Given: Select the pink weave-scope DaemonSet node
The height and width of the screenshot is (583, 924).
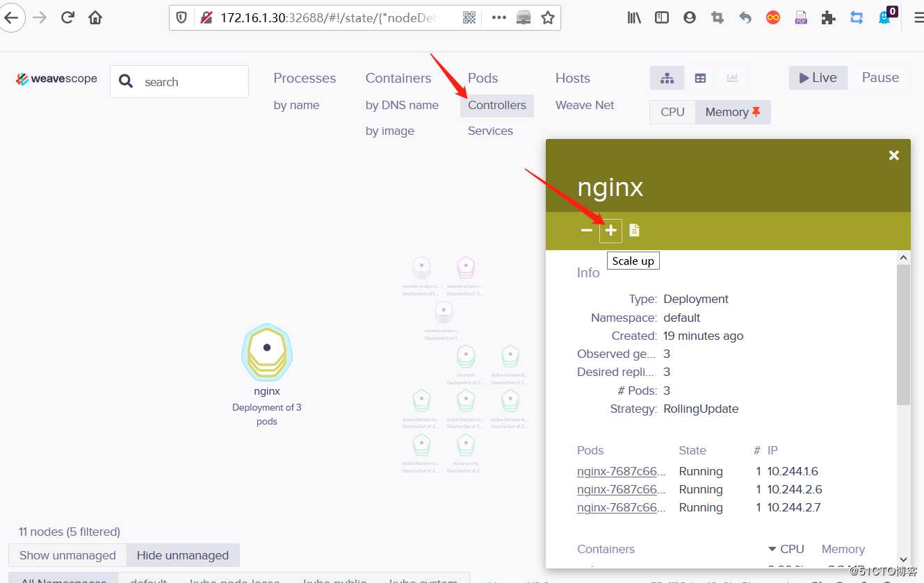Looking at the screenshot, I should coord(466,268).
